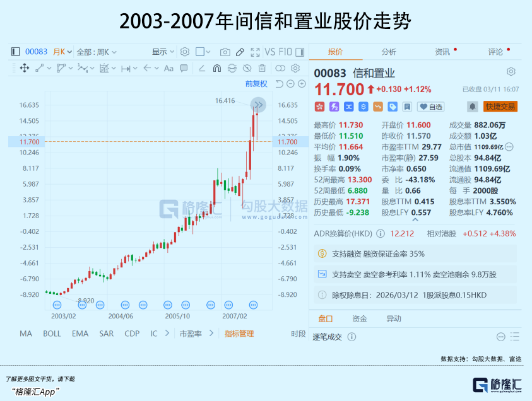The image size is (532, 401).
Task: Switch to the 分析 tab
Action: coord(389,52)
